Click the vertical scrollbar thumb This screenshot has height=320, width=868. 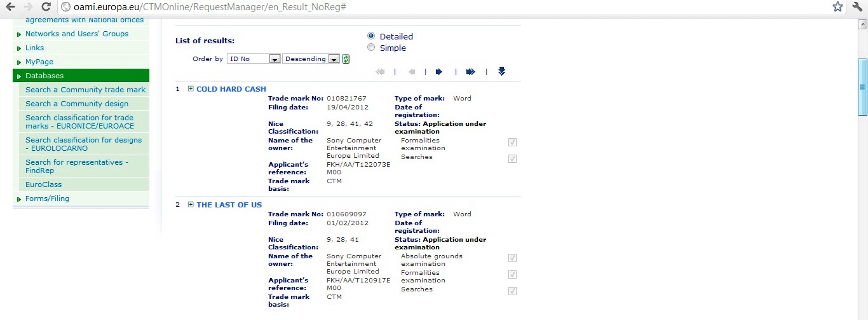(x=862, y=87)
